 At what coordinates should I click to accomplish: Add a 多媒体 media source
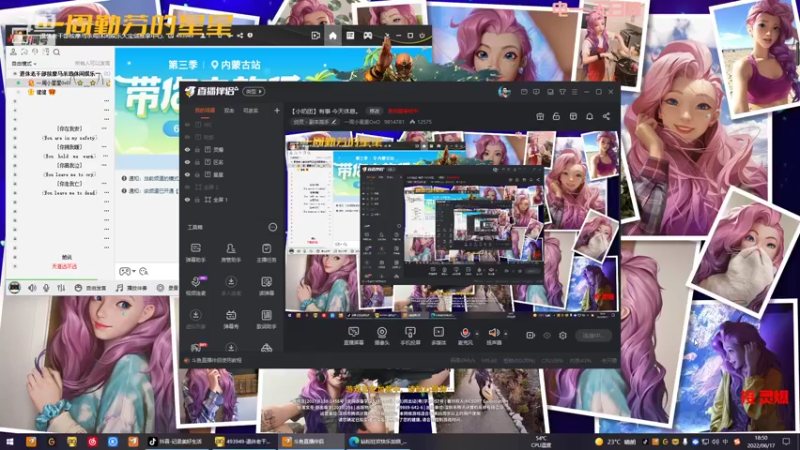[438, 336]
